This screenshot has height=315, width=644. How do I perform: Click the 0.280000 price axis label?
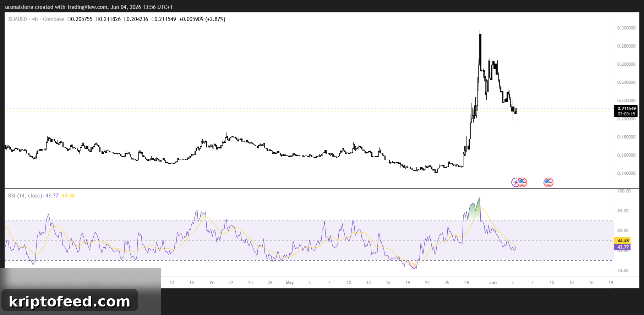626,46
